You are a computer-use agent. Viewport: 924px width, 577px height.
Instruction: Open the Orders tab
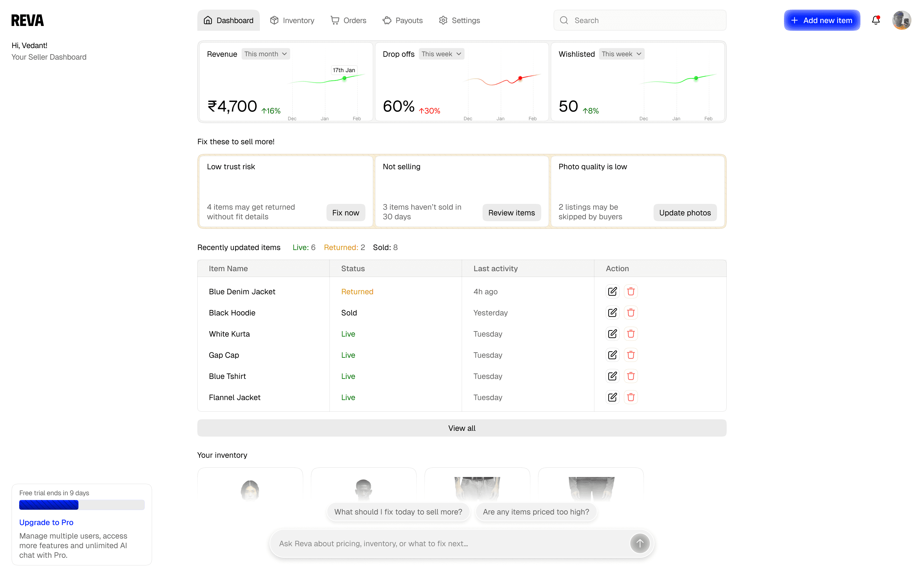point(348,20)
